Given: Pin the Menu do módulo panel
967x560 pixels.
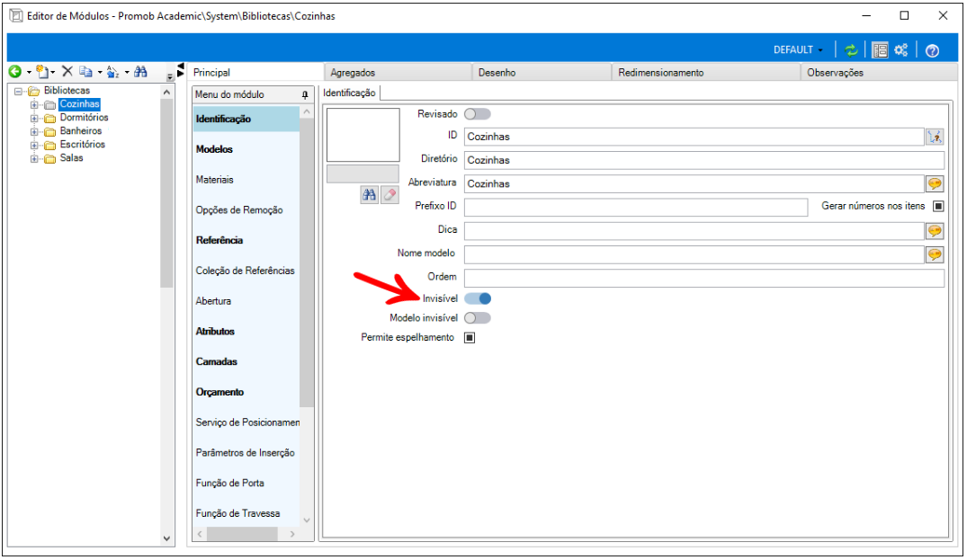Looking at the screenshot, I should click(305, 95).
